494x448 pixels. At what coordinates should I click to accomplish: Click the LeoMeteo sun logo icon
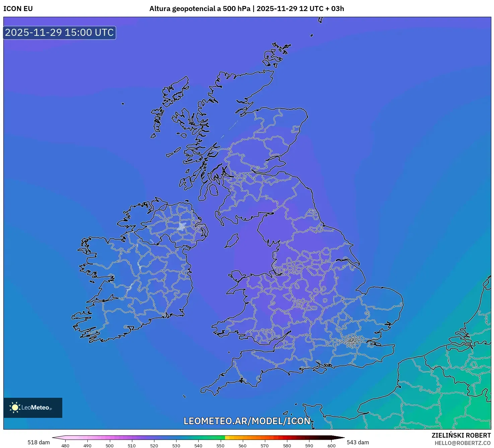15,407
